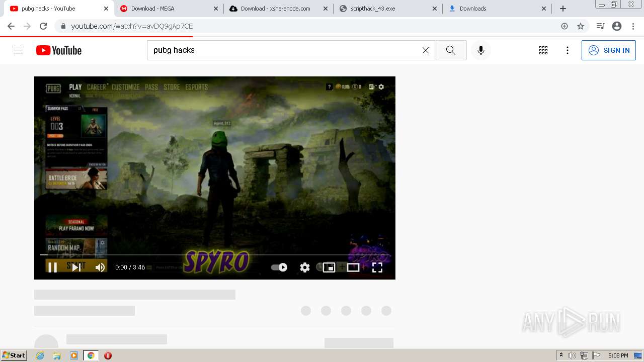Viewport: 644px width, 362px height.
Task: Seek on the video progress bar
Action: tap(215, 255)
